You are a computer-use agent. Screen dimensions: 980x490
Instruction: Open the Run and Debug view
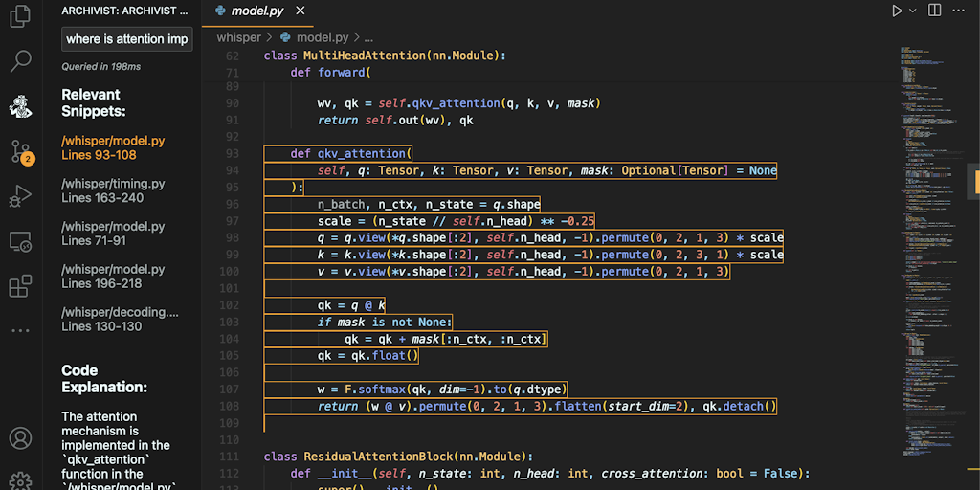pos(20,196)
